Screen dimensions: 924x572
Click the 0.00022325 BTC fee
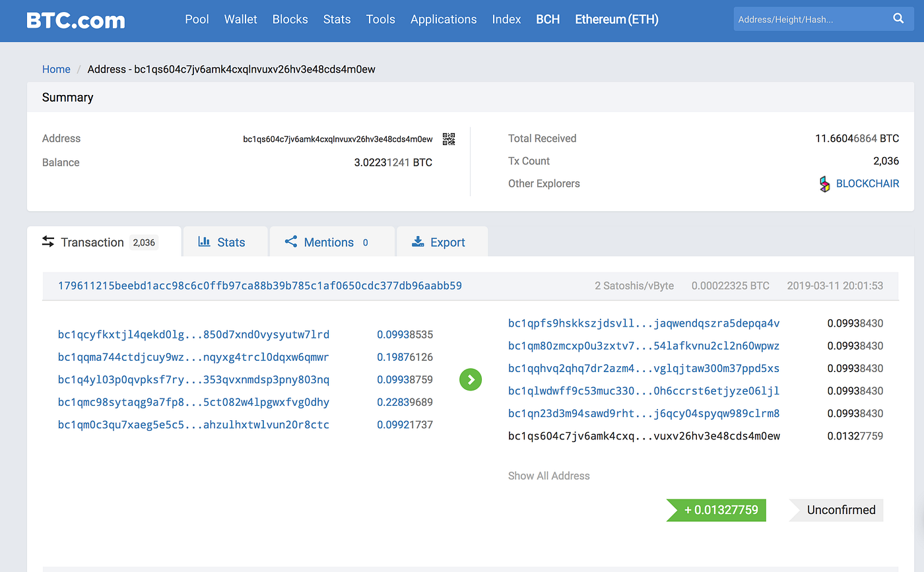pyautogui.click(x=731, y=286)
